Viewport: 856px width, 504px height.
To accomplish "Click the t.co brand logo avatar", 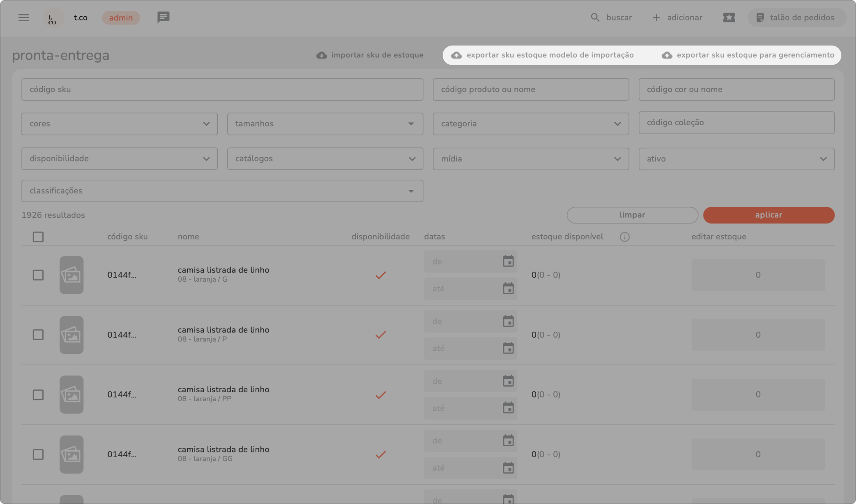I will click(53, 18).
